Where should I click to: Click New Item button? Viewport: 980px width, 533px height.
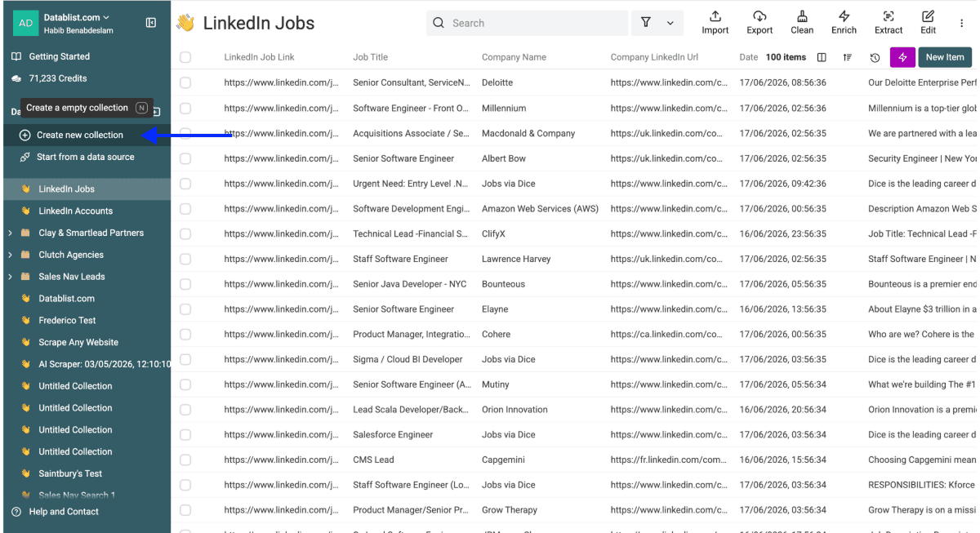pyautogui.click(x=945, y=57)
